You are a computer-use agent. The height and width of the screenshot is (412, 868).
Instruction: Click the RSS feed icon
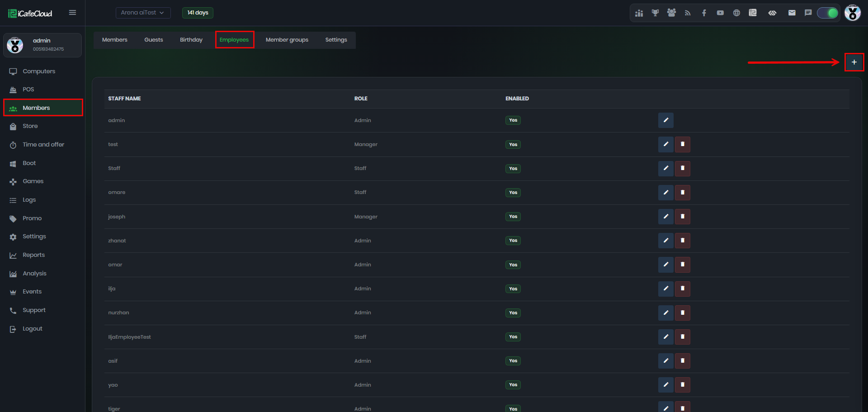click(688, 13)
